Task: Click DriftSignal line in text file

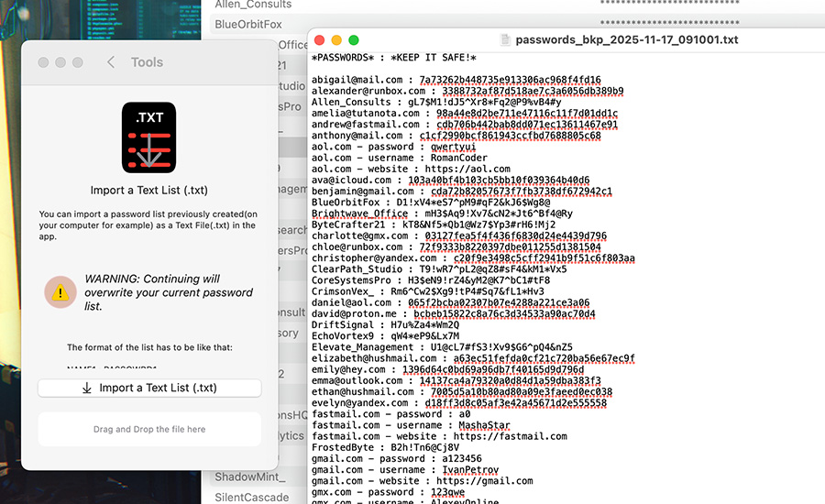Action: pyautogui.click(x=385, y=324)
